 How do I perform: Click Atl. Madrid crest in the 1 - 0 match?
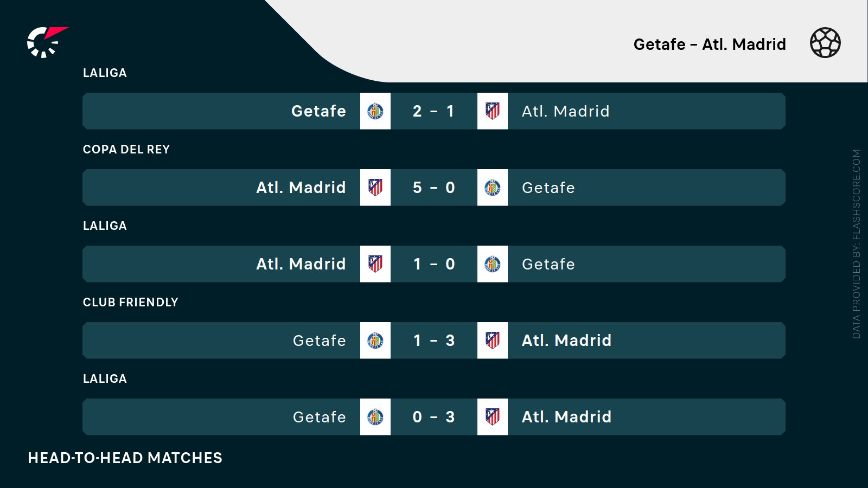coord(375,264)
